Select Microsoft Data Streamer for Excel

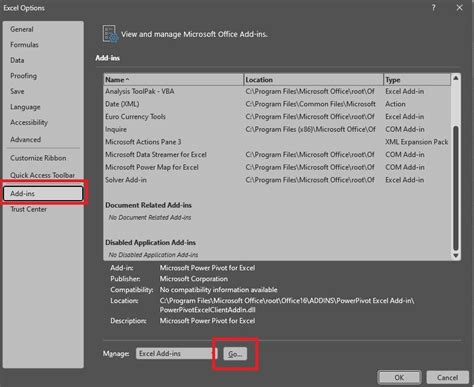point(277,155)
